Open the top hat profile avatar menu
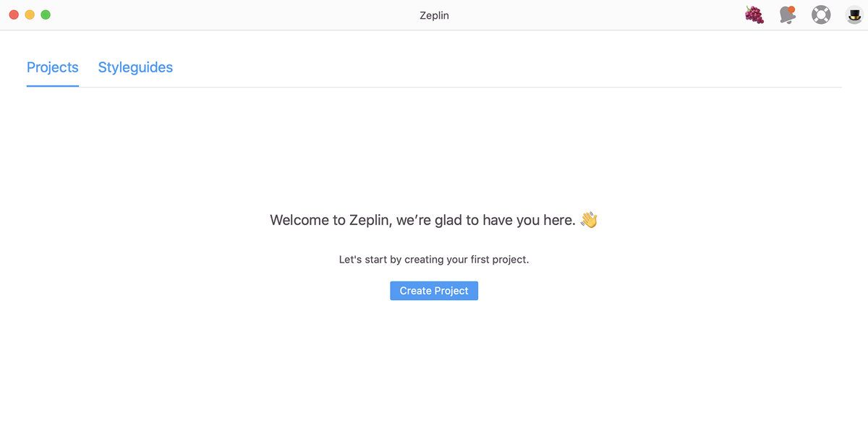 (x=854, y=14)
